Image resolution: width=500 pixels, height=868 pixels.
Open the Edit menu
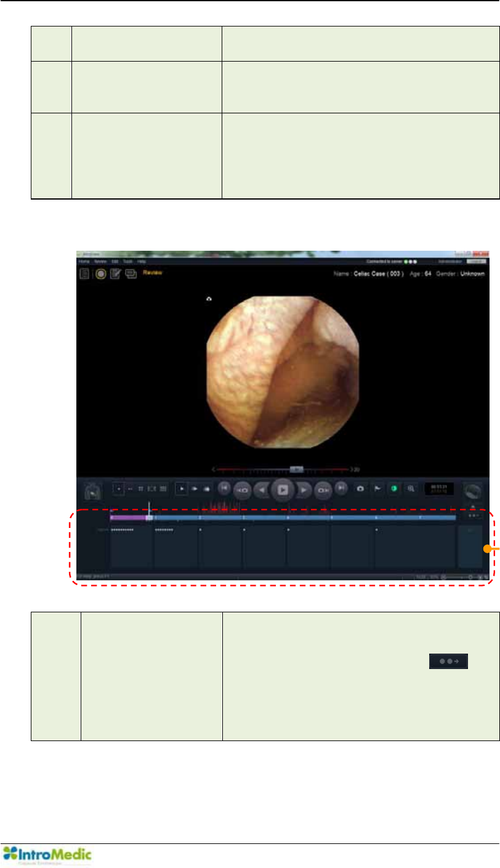click(x=115, y=262)
